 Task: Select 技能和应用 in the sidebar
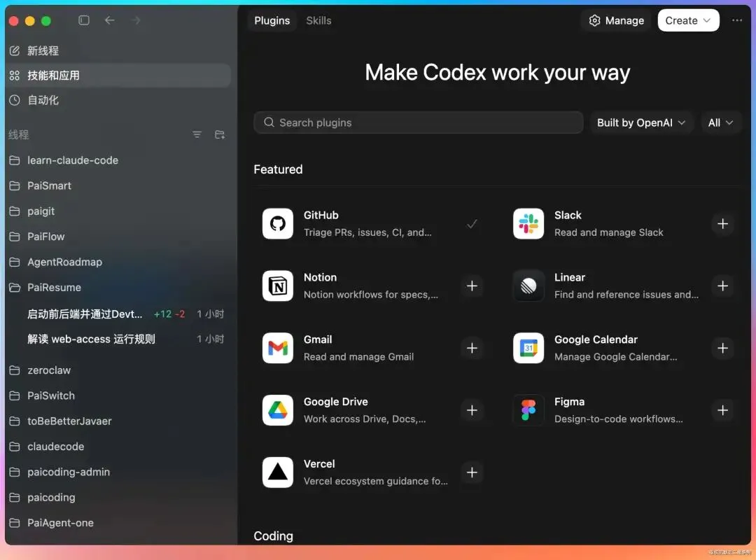[118, 75]
